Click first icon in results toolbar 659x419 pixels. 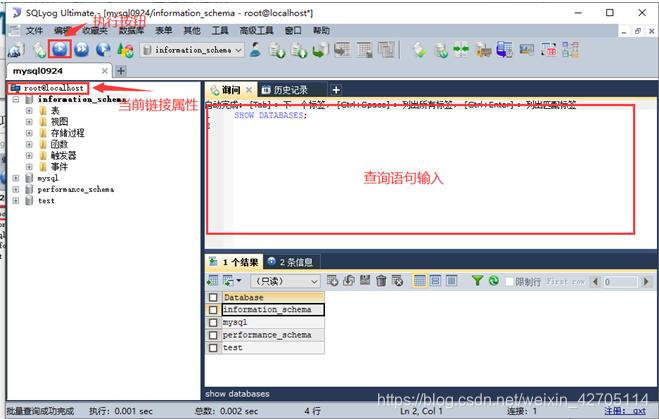point(213,280)
